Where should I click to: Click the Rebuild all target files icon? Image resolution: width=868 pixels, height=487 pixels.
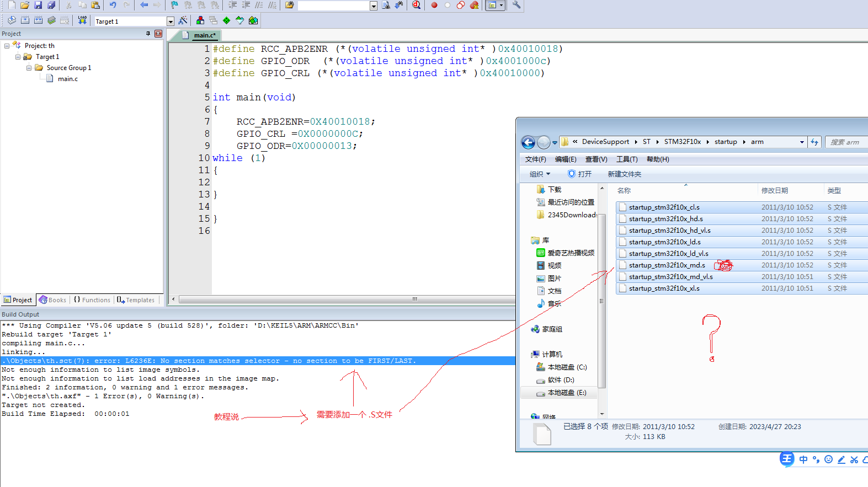(x=38, y=20)
